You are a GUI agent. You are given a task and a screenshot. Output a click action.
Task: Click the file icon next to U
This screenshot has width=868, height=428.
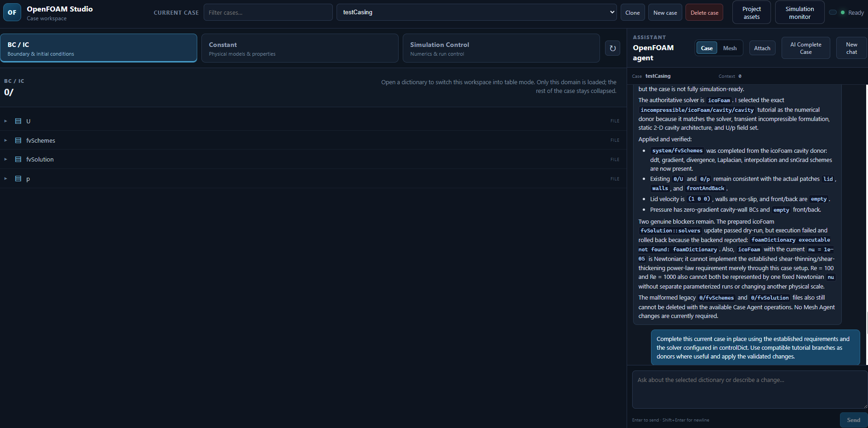click(x=18, y=121)
